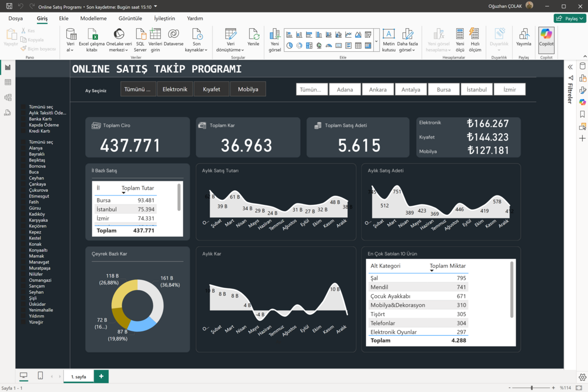Click the Paylaş share button

point(570,18)
